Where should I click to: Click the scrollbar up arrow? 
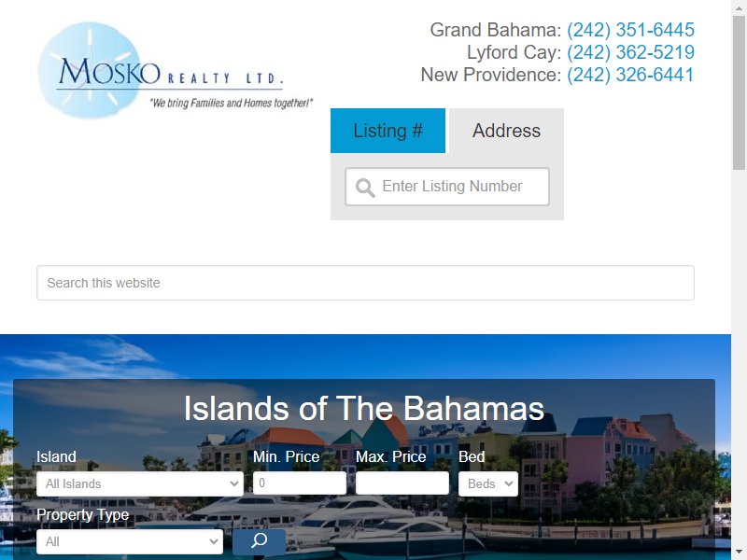pyautogui.click(x=740, y=7)
